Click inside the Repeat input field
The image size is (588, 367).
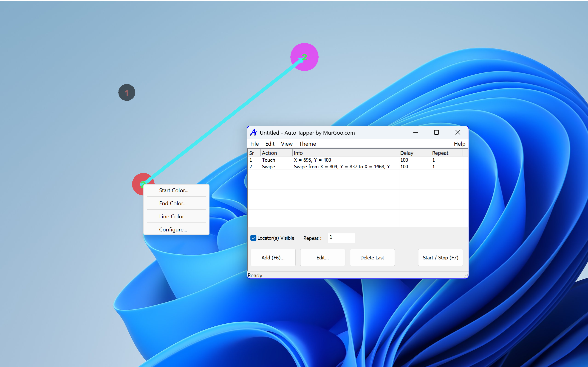pos(341,238)
